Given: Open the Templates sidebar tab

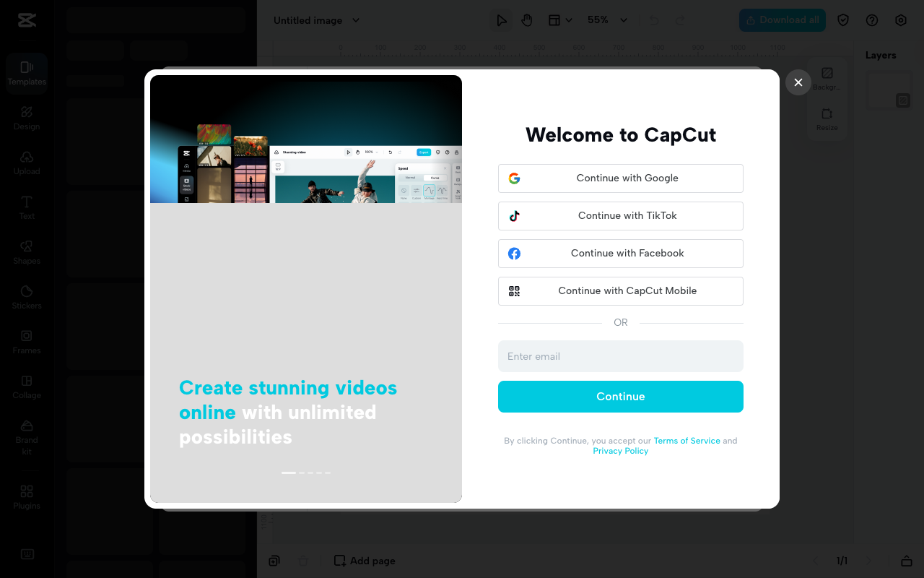Looking at the screenshot, I should click(27, 74).
